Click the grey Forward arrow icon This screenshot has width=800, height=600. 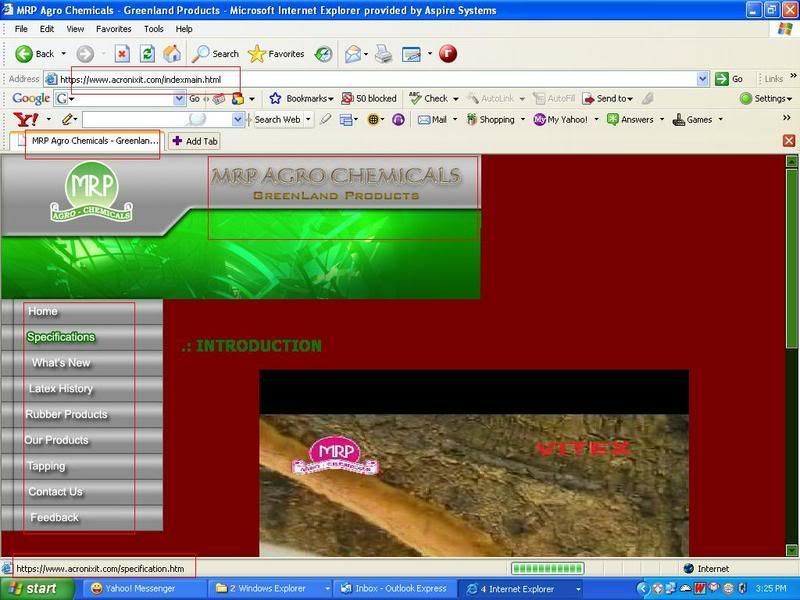click(x=85, y=54)
